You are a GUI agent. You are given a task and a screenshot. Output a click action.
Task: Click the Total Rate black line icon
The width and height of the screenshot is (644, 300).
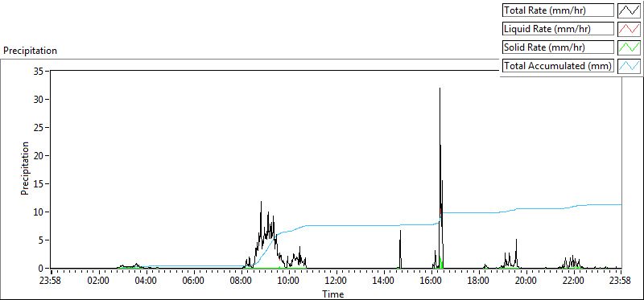point(630,10)
